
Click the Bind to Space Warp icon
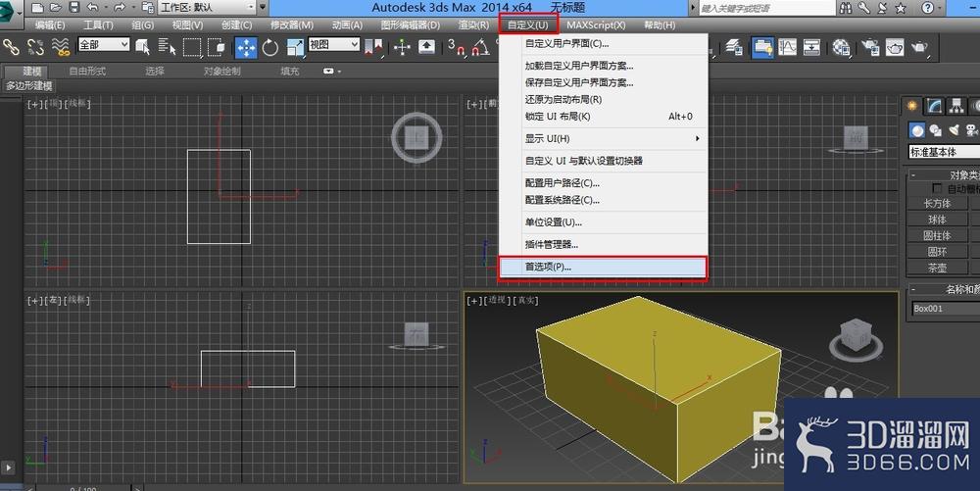click(x=61, y=47)
